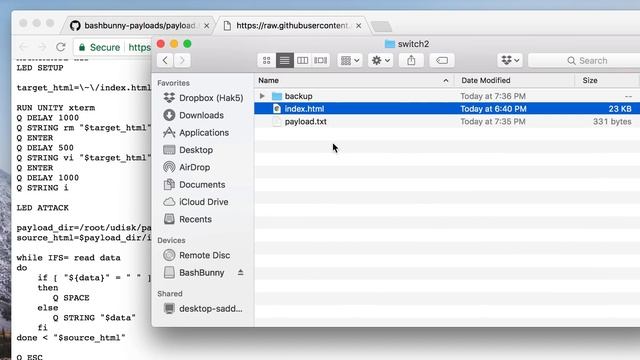Open iCloud Drive in sidebar
The width and height of the screenshot is (640, 360).
[196, 202]
